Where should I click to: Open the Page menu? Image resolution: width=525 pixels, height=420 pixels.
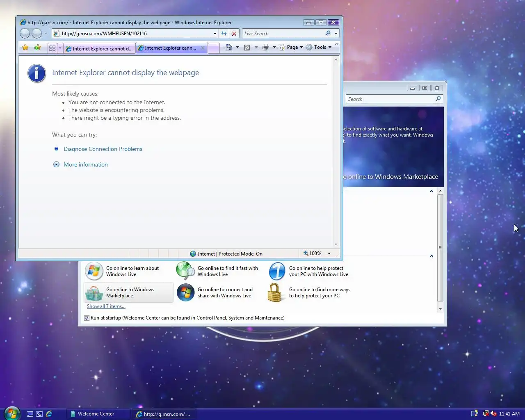291,47
